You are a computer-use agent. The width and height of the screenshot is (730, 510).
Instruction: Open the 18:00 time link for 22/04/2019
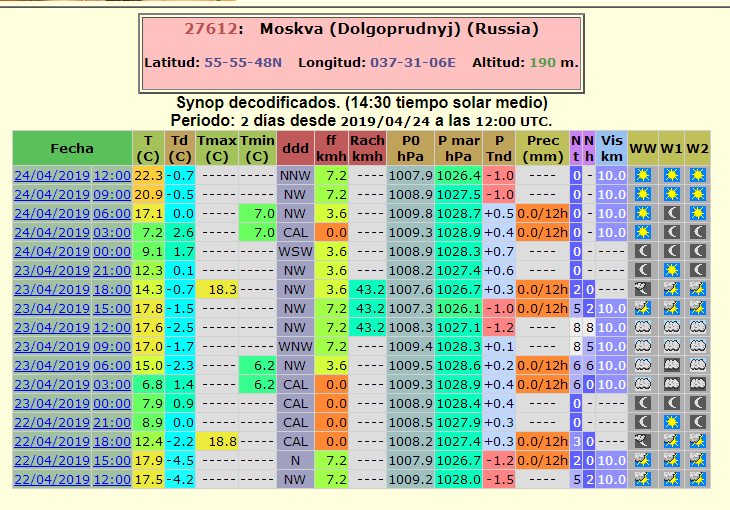click(112, 442)
